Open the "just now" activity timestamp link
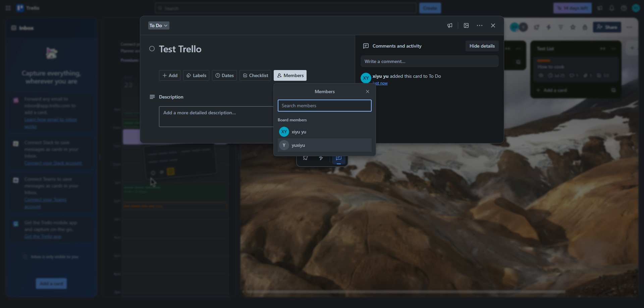 [380, 83]
